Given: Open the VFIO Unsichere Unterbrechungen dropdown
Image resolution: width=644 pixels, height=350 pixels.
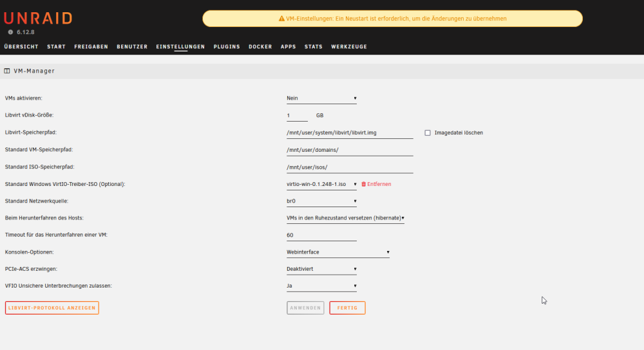Looking at the screenshot, I should tap(321, 286).
